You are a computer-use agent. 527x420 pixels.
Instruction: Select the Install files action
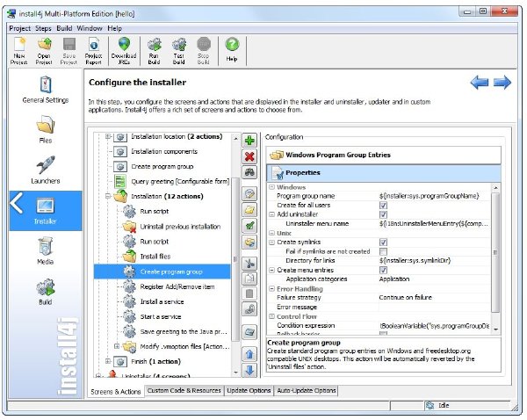point(155,257)
